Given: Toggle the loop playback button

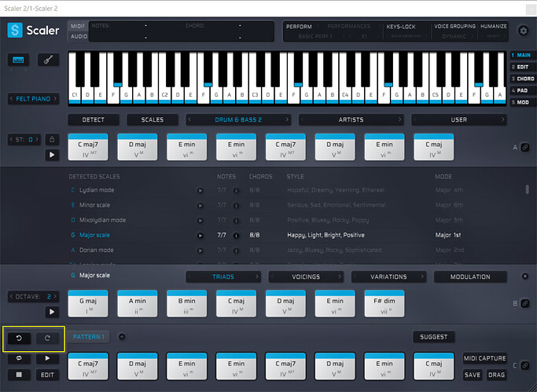Looking at the screenshot, I should tap(19, 357).
